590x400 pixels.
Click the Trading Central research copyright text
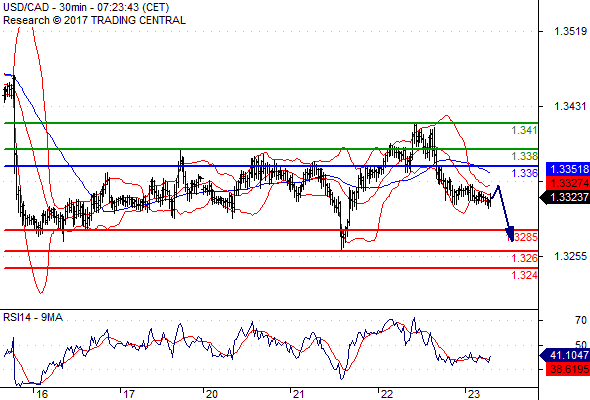tap(94, 20)
